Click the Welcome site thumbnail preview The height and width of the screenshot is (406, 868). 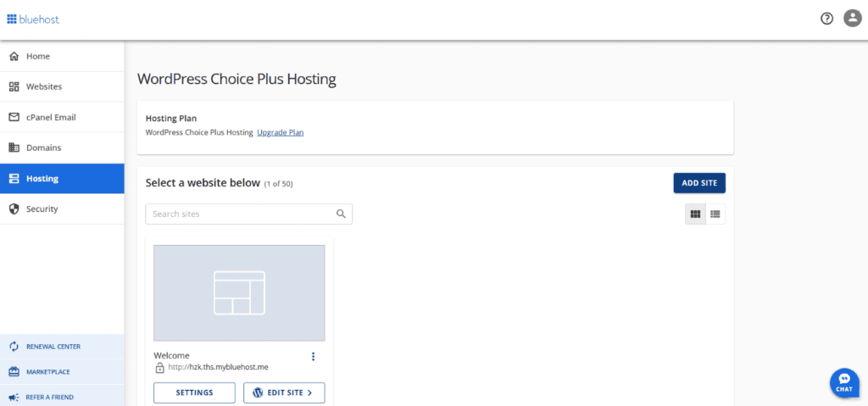(239, 293)
